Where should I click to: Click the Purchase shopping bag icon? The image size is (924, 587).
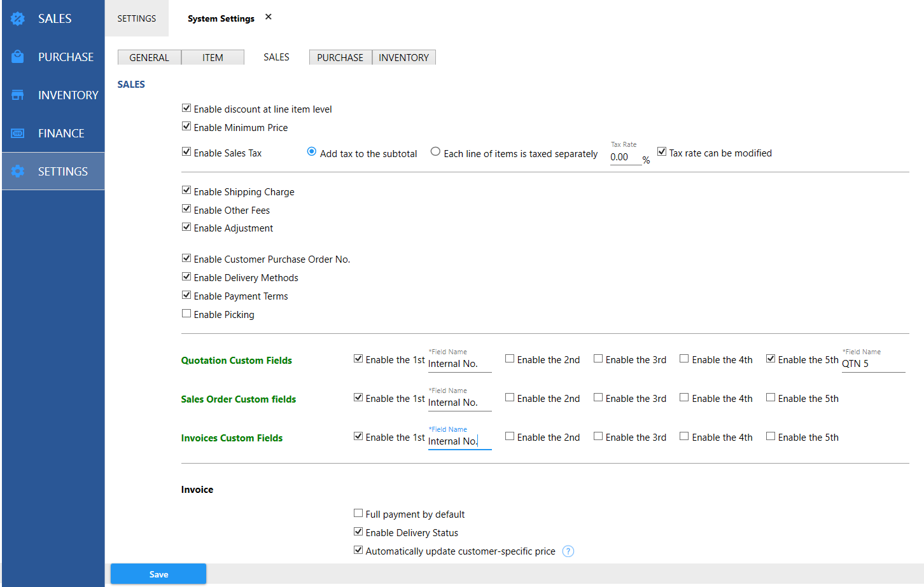(x=18, y=57)
